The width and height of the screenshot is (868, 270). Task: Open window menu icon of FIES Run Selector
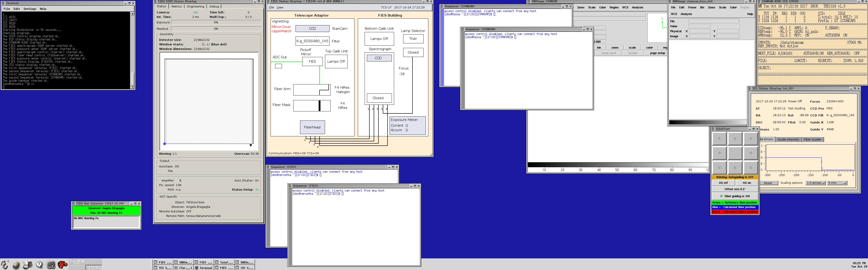tap(74, 204)
